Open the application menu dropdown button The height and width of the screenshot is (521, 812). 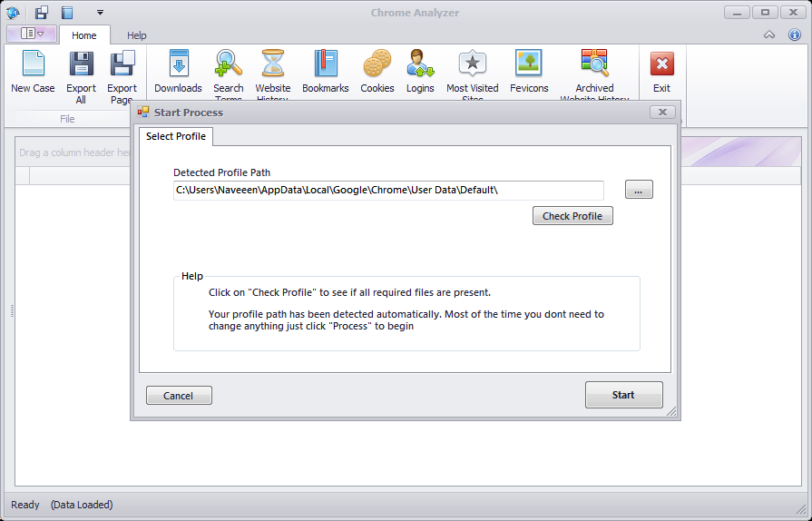(32, 34)
